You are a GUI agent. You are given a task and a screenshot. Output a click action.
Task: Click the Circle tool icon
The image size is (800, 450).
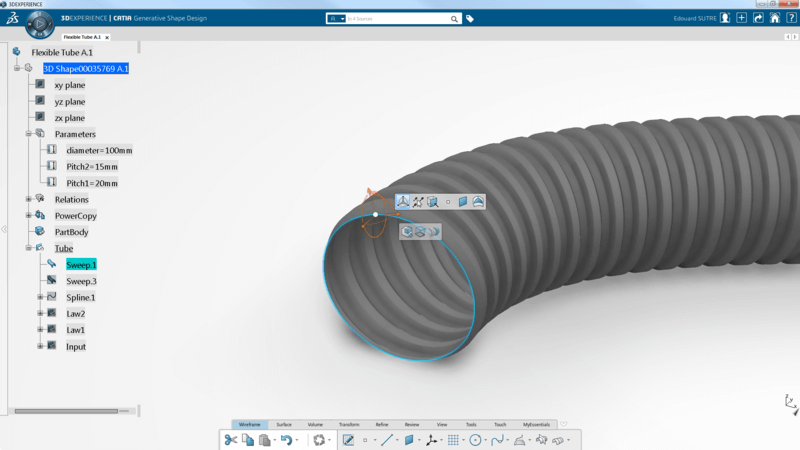click(x=475, y=440)
